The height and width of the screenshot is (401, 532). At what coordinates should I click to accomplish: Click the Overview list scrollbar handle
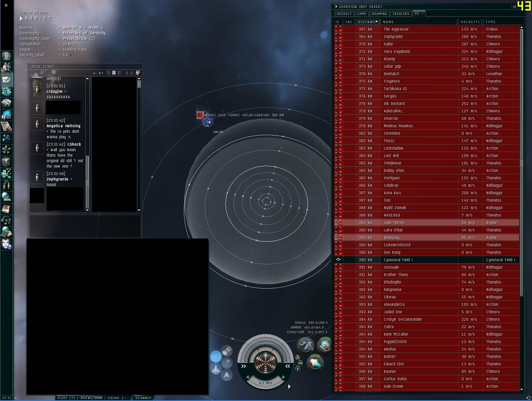[521, 163]
